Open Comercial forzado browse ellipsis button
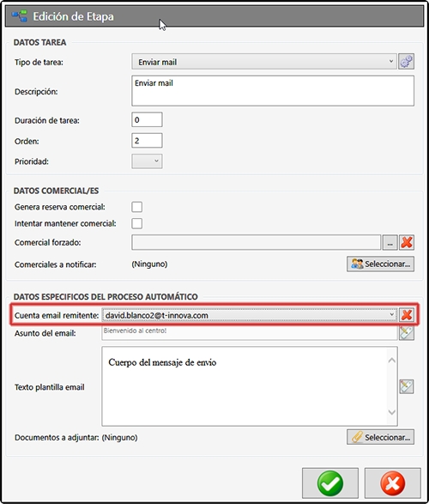429x504 pixels. click(390, 242)
